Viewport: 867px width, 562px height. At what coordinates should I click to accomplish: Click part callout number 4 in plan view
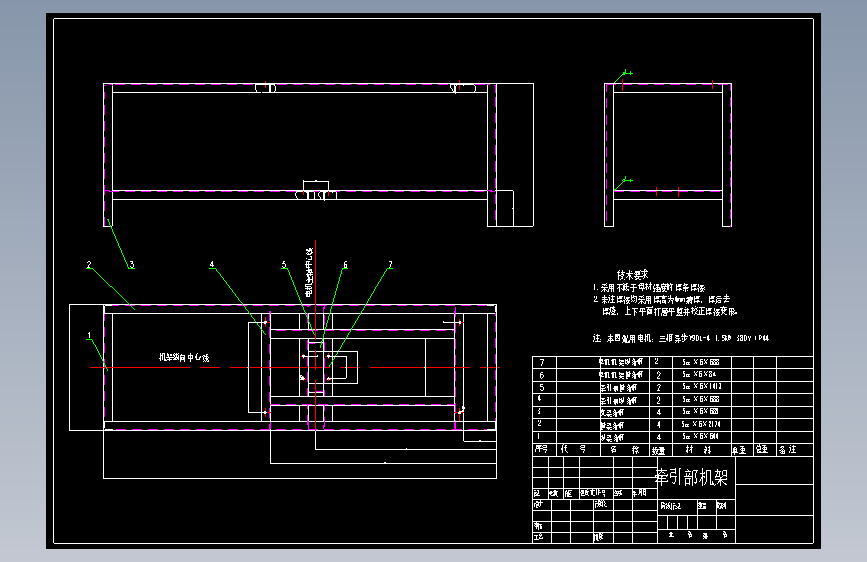(x=212, y=265)
